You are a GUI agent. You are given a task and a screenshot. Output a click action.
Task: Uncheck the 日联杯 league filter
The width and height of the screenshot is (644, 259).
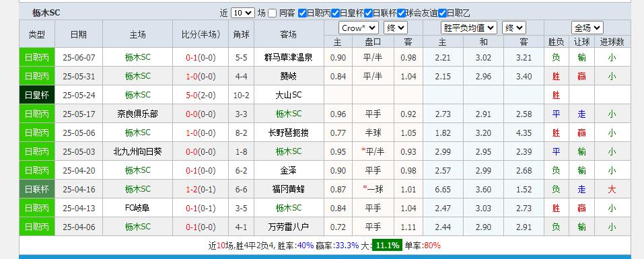tap(368, 13)
